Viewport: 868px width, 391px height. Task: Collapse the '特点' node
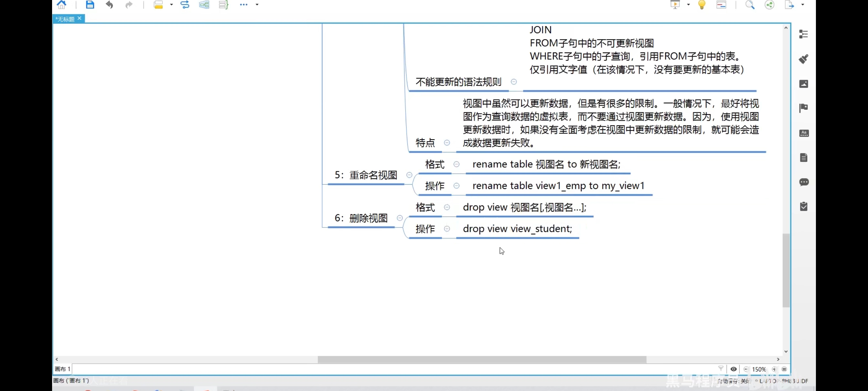(x=447, y=143)
